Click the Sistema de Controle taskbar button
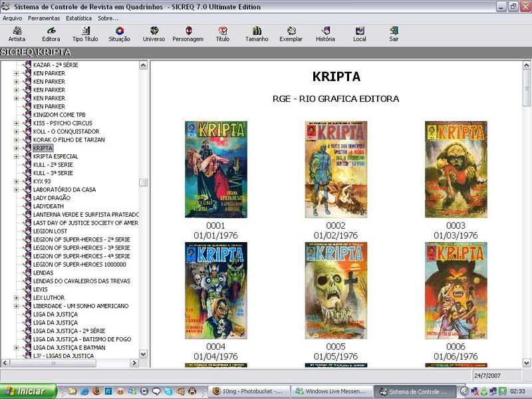This screenshot has width=532, height=399. 415,391
